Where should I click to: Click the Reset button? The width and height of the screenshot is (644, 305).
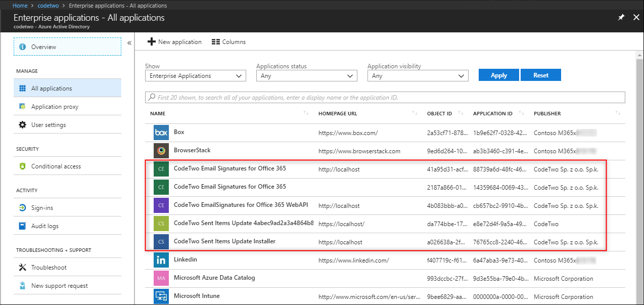(x=541, y=75)
